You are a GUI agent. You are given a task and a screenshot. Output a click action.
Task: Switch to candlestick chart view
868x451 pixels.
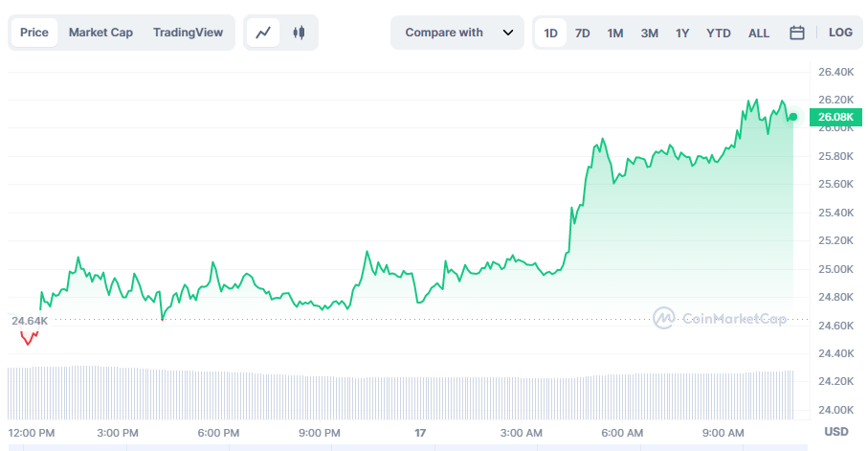[299, 33]
